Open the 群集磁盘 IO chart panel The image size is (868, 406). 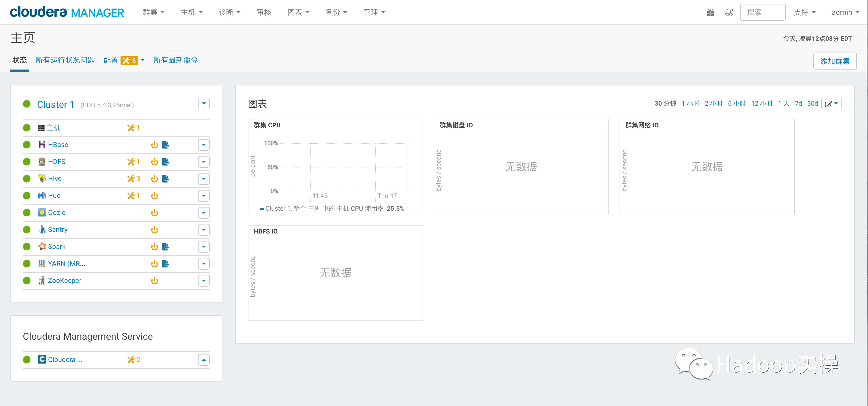point(521,166)
